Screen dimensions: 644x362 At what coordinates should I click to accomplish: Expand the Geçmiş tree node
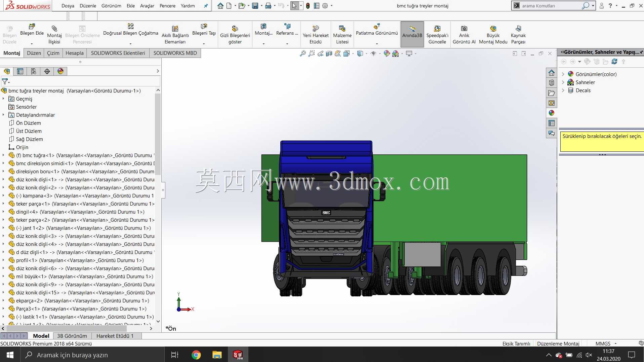tap(3, 99)
